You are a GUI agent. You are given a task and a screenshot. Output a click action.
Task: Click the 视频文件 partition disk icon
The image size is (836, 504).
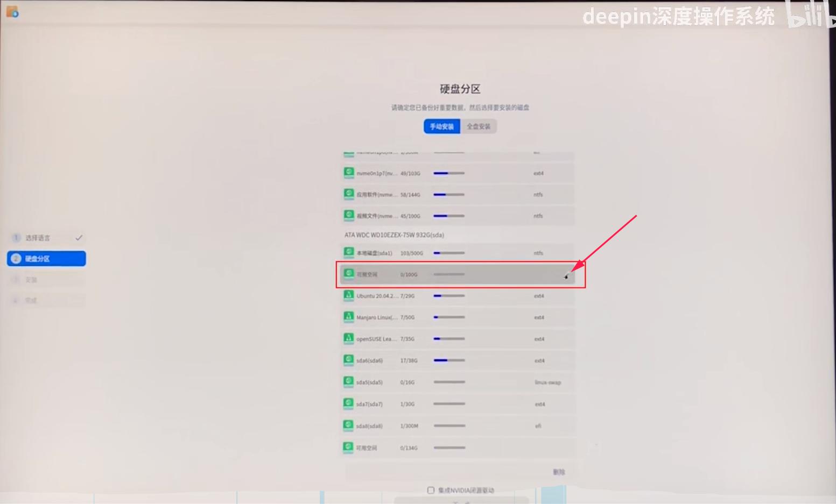(349, 216)
